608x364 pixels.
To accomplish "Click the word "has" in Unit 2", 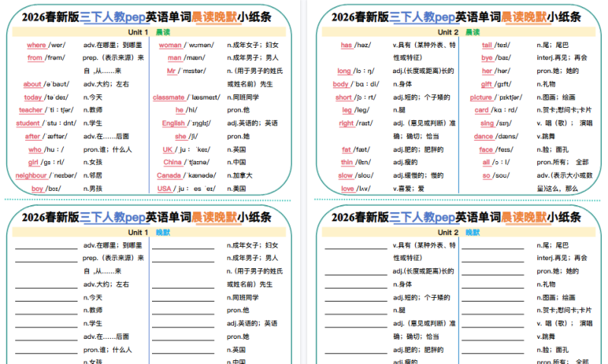I will [x=347, y=45].
